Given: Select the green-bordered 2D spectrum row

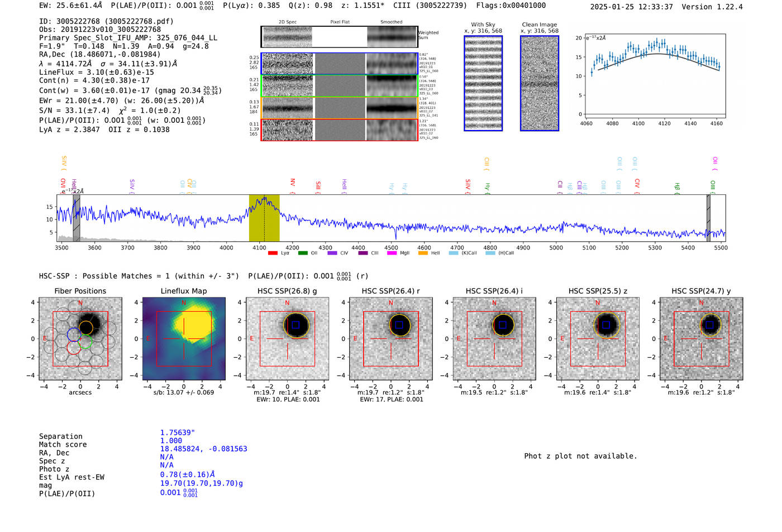Looking at the screenshot, I should tap(340, 86).
